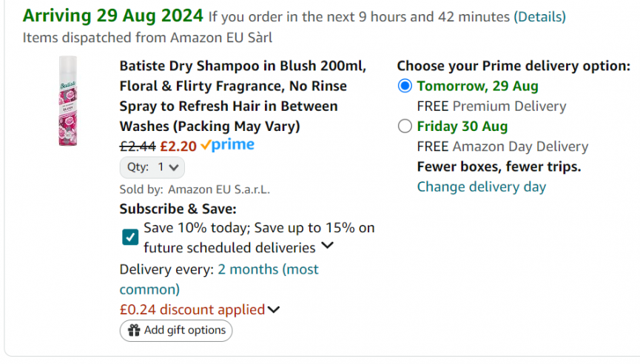Uncheck the Subscribe & Save checkbox
This screenshot has height=364, width=640.
pyautogui.click(x=130, y=237)
